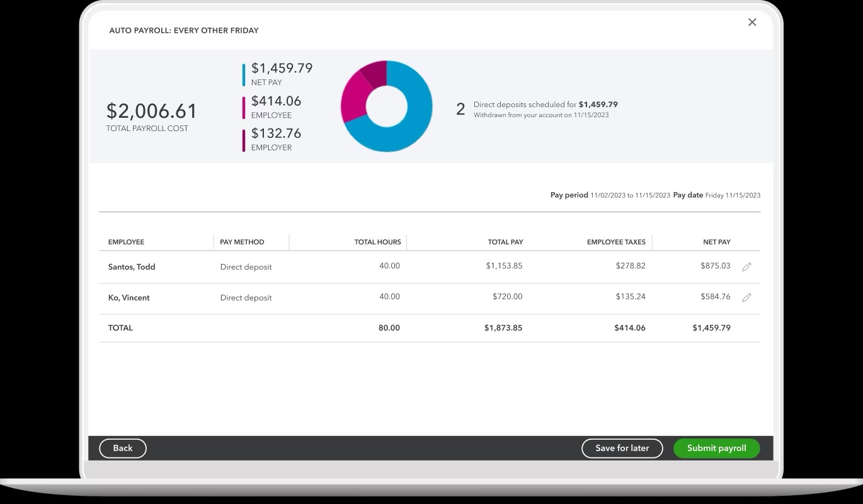Click the withdrawn from your account note
This screenshot has height=504, width=863.
(x=541, y=115)
